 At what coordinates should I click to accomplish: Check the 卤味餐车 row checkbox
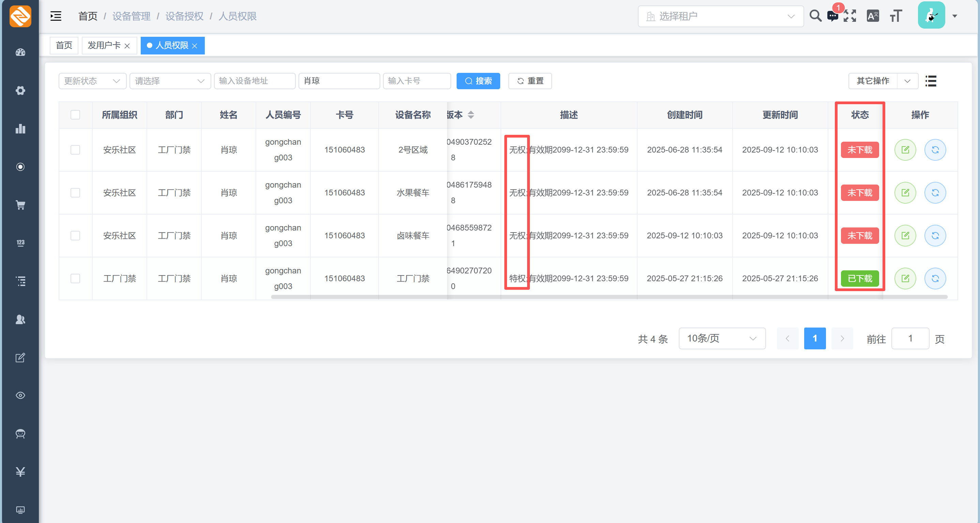click(75, 236)
